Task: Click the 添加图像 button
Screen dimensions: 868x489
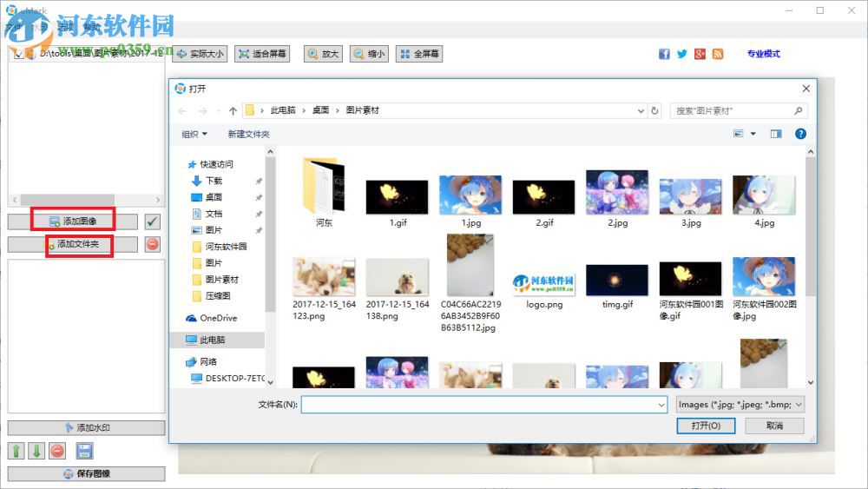Action: (73, 221)
